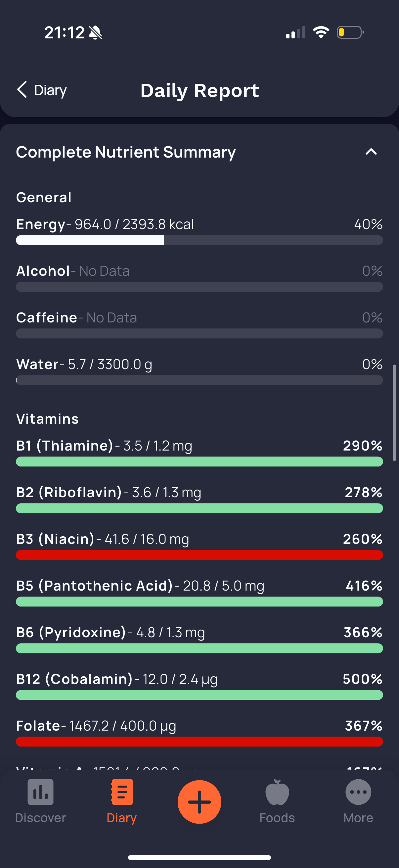
Task: Open the Discover bar chart icon
Action: [40, 792]
